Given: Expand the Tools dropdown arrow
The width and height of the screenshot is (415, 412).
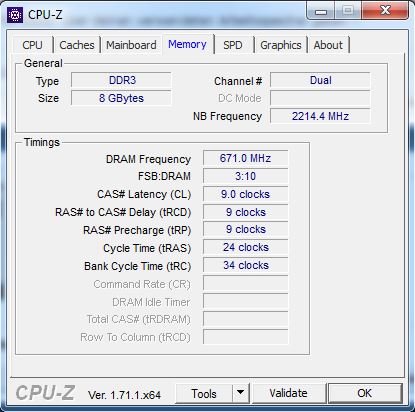Looking at the screenshot, I should coord(241,393).
